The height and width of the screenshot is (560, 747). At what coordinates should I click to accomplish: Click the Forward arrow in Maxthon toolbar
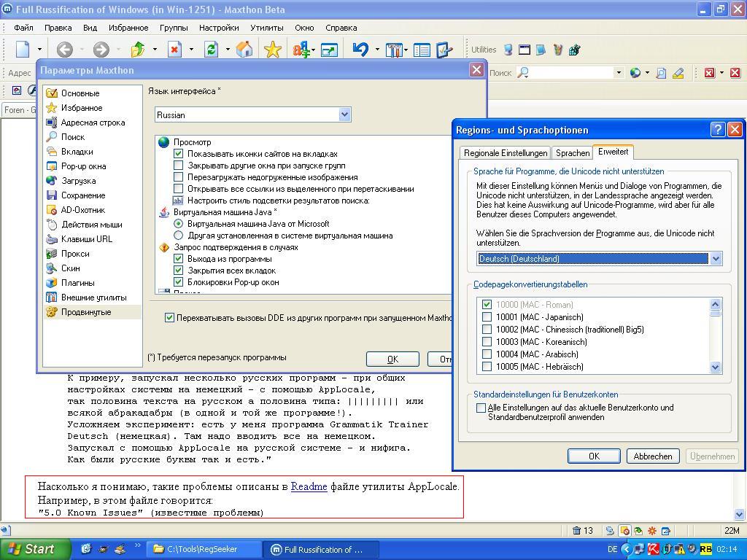101,49
